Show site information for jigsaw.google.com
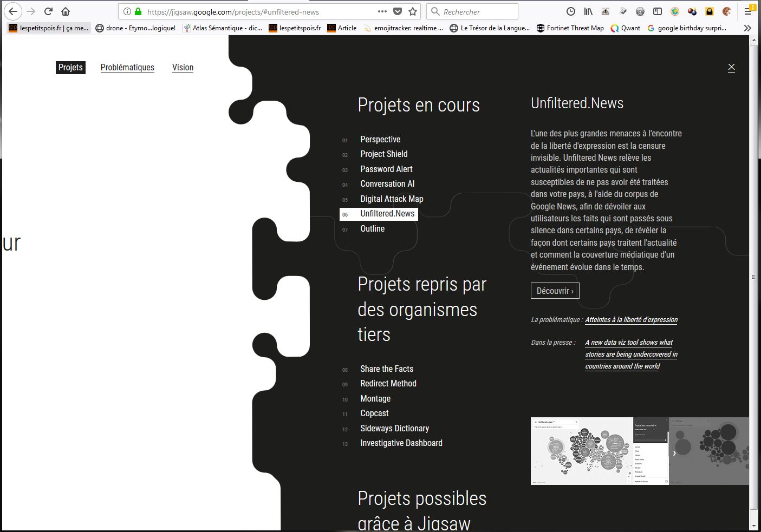This screenshot has height=532, width=761. pos(127,11)
